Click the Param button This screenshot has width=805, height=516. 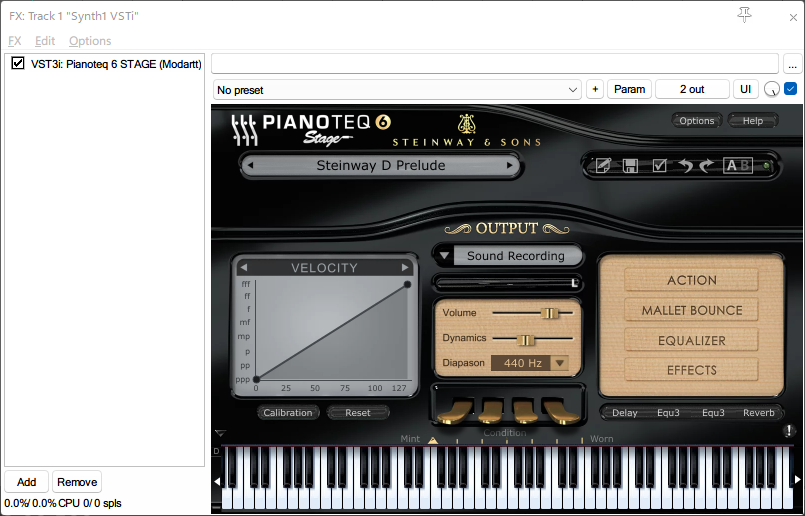click(x=629, y=89)
